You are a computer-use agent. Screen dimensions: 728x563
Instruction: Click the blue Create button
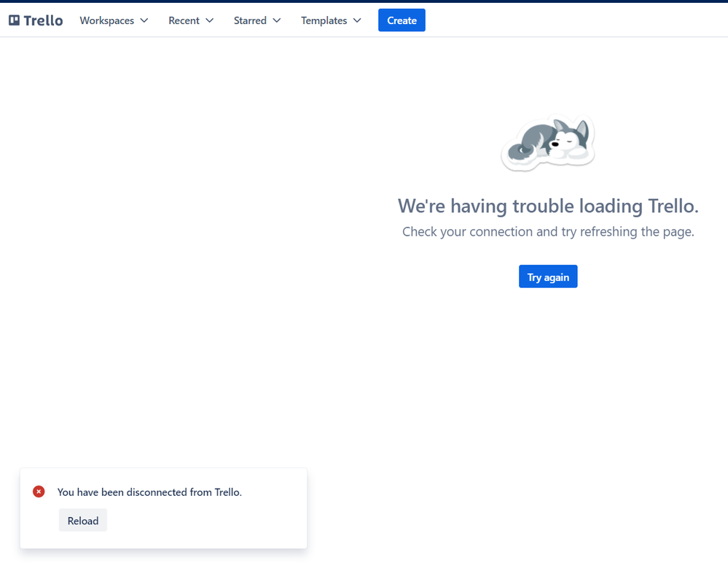click(402, 20)
